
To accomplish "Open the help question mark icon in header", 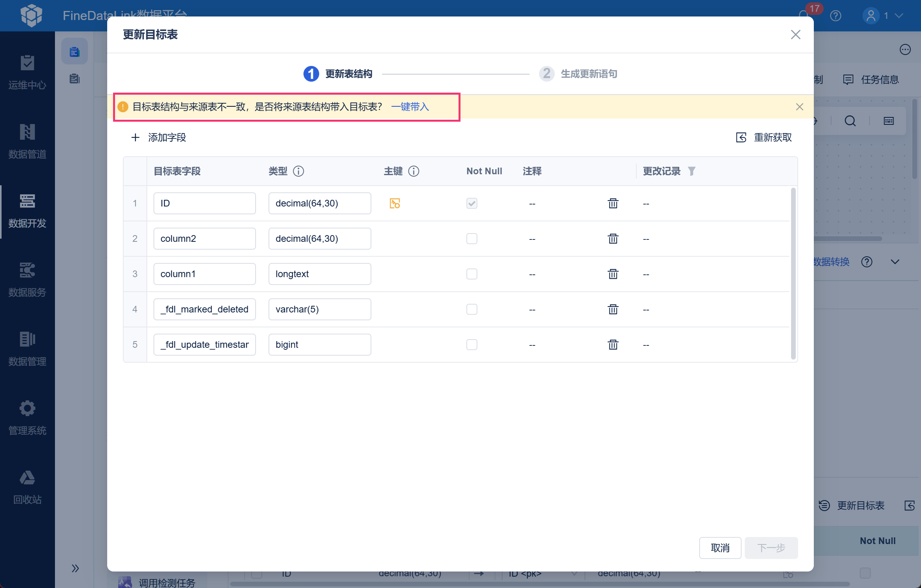I will pyautogui.click(x=836, y=16).
